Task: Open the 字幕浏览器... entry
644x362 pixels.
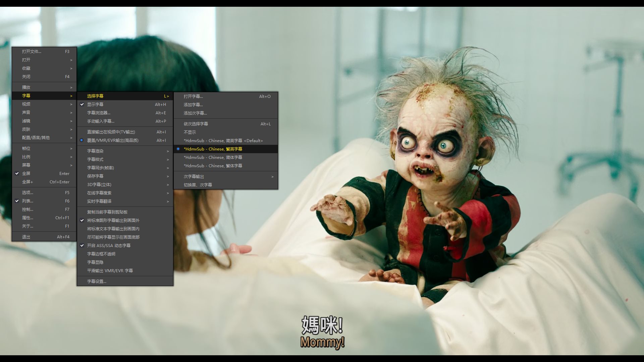Action: coord(99,113)
